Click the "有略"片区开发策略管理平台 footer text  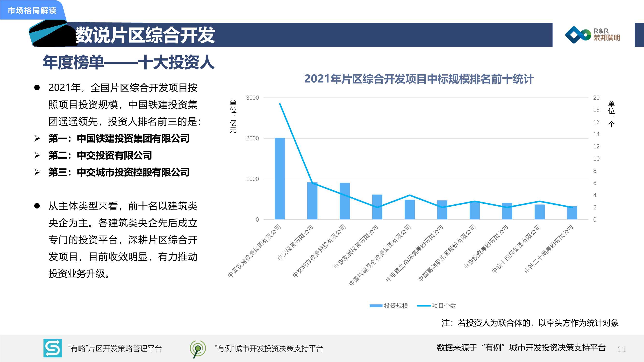click(x=115, y=348)
